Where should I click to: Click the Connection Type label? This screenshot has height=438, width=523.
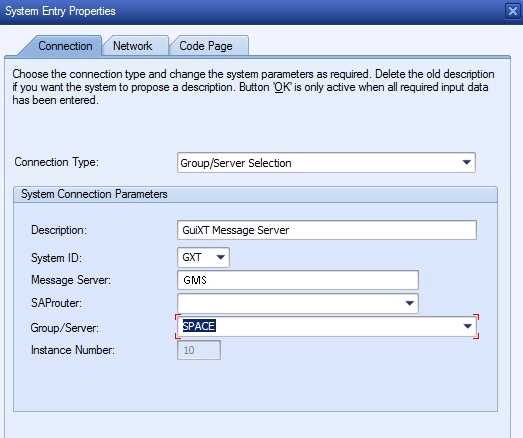coord(57,162)
